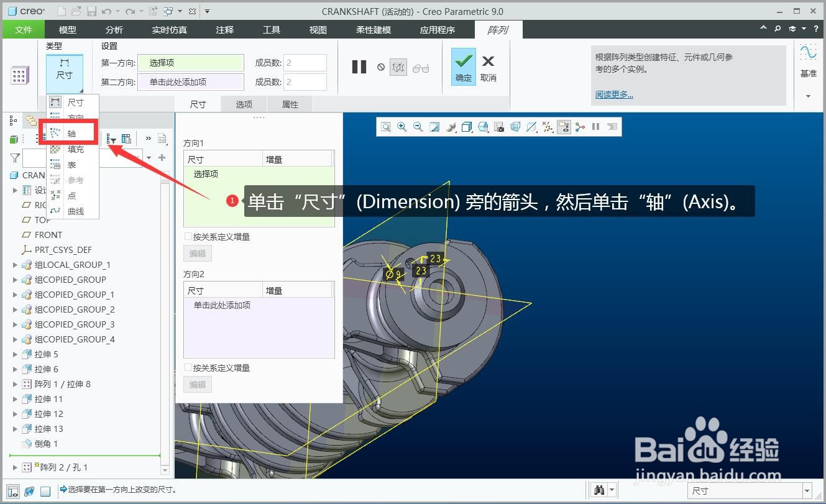Switch to the 选项 panel tab
The width and height of the screenshot is (826, 504).
pos(244,104)
